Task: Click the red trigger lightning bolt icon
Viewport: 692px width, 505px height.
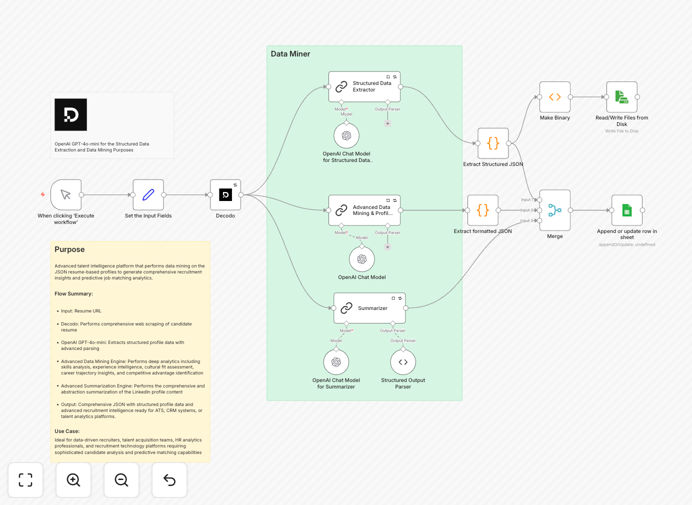Action: tap(43, 195)
